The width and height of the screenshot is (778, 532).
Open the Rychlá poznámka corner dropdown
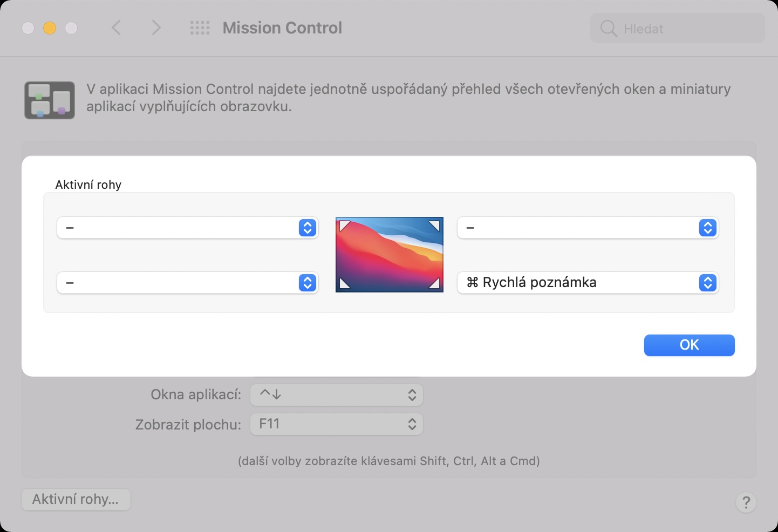point(588,283)
